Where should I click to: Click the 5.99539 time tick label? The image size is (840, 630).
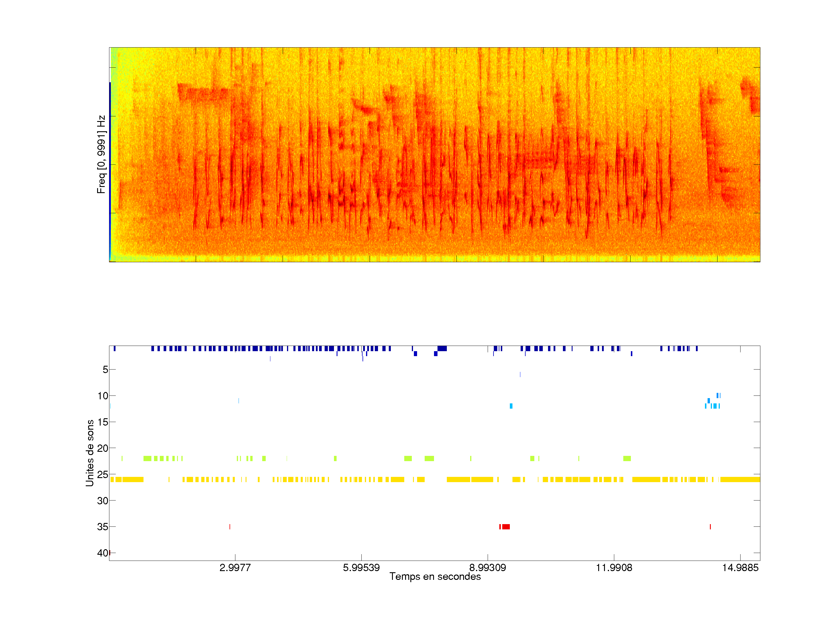pyautogui.click(x=361, y=568)
